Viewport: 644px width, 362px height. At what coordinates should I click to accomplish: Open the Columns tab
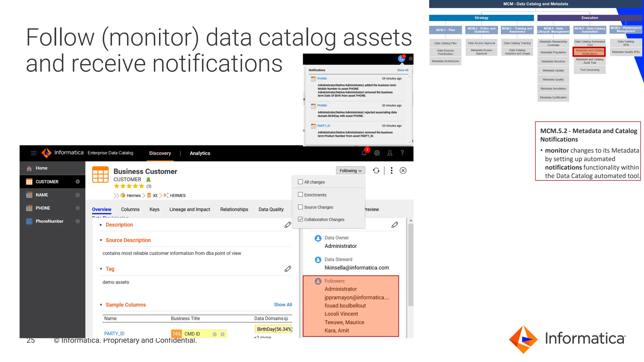tap(130, 210)
